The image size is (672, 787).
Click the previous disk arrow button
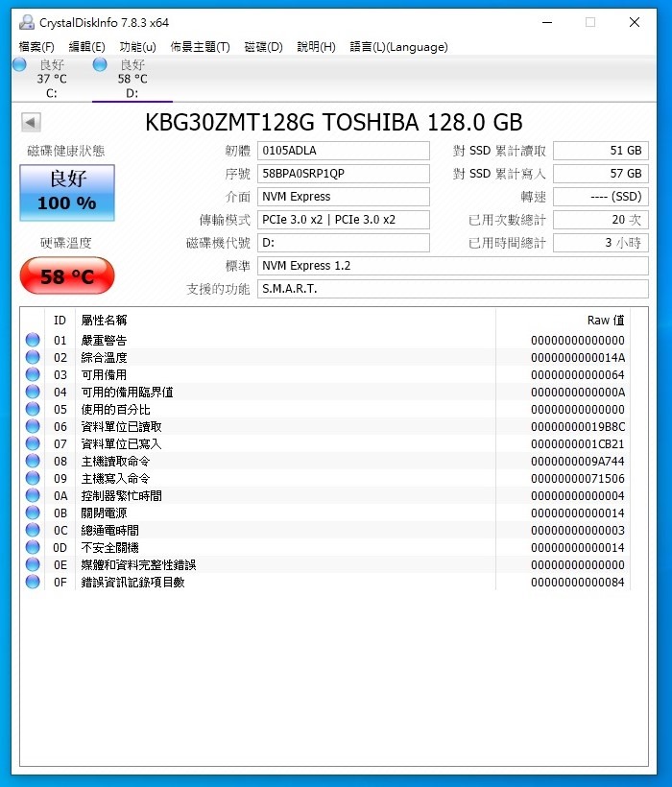coord(31,122)
